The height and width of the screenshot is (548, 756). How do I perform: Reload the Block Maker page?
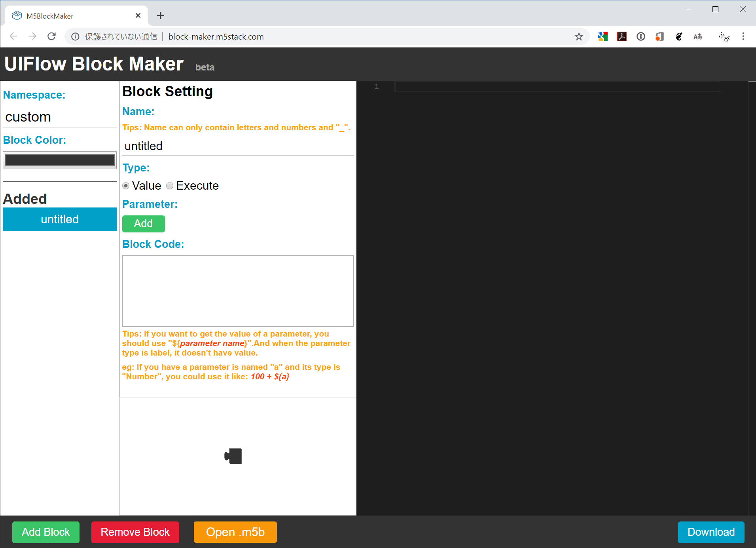point(51,36)
